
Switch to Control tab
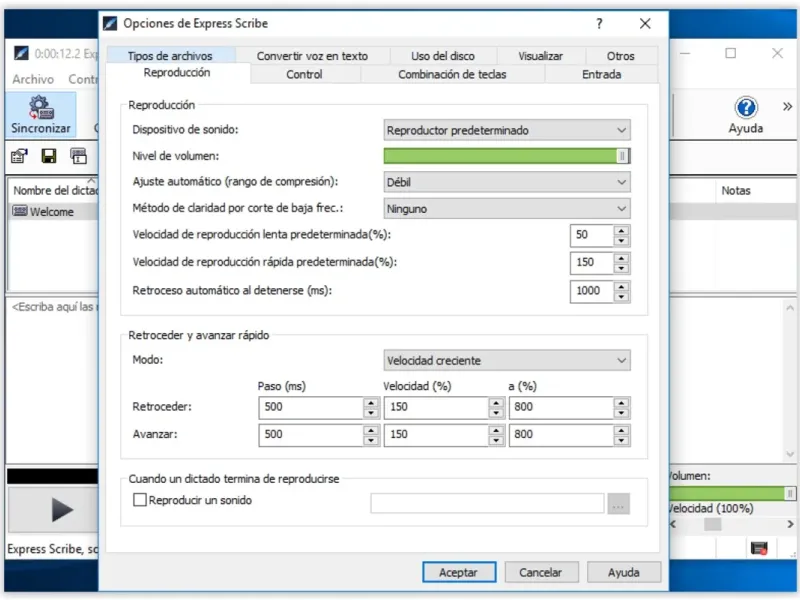[305, 74]
